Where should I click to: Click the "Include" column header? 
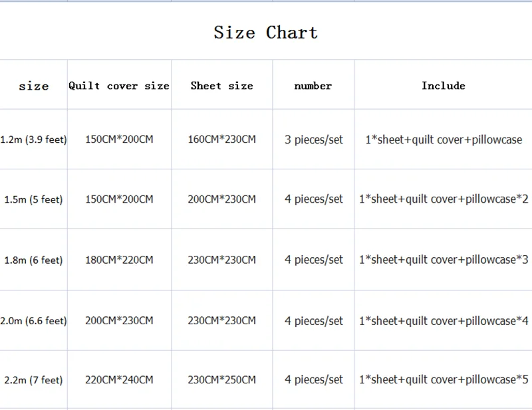(443, 86)
